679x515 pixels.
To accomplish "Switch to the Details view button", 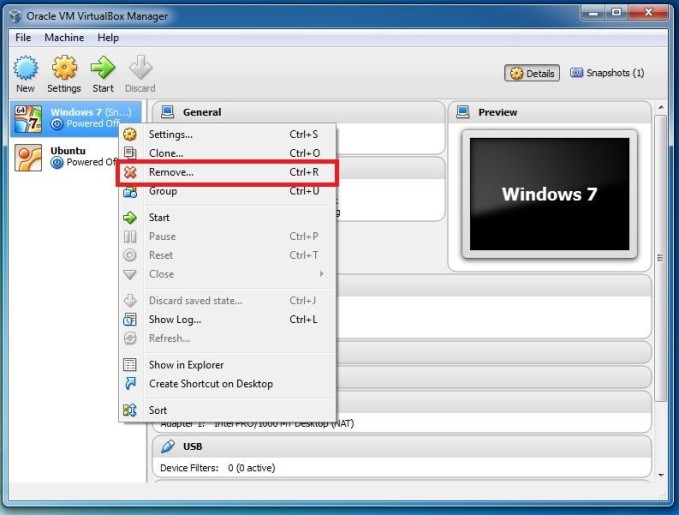I will (x=532, y=73).
